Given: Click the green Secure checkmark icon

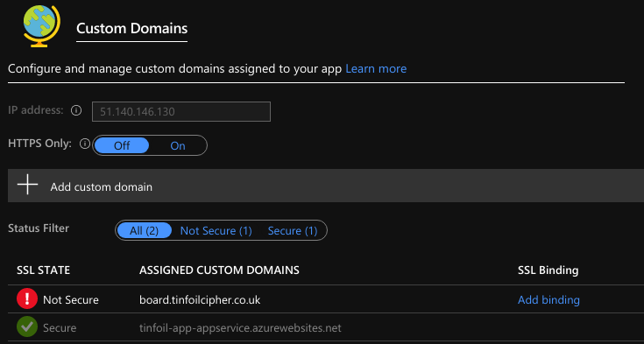Looking at the screenshot, I should click(27, 327).
